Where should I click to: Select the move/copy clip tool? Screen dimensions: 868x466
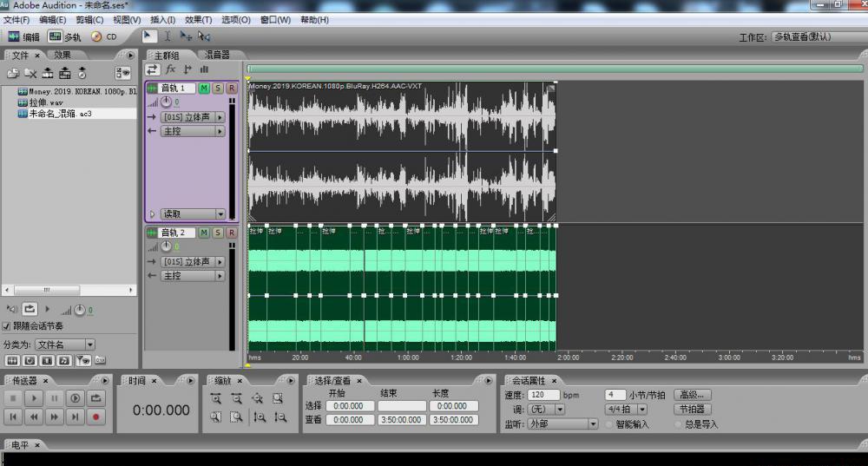(x=186, y=36)
